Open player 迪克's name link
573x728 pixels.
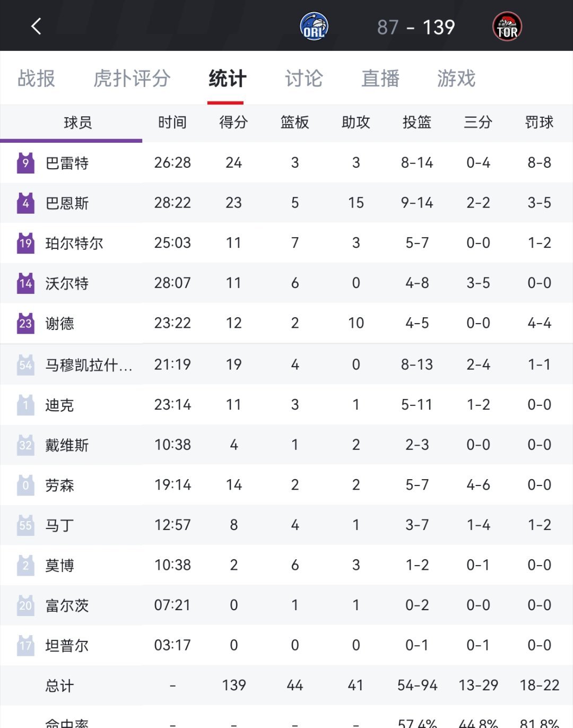point(59,405)
